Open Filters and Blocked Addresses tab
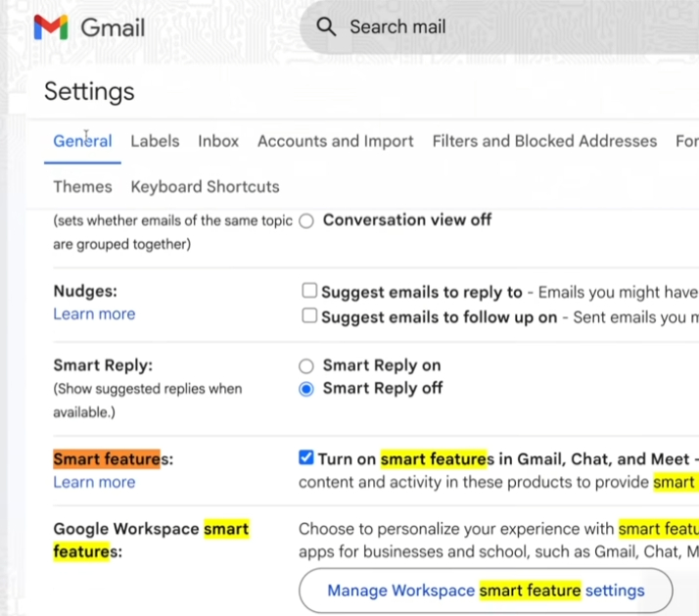The image size is (699, 616). coord(544,141)
